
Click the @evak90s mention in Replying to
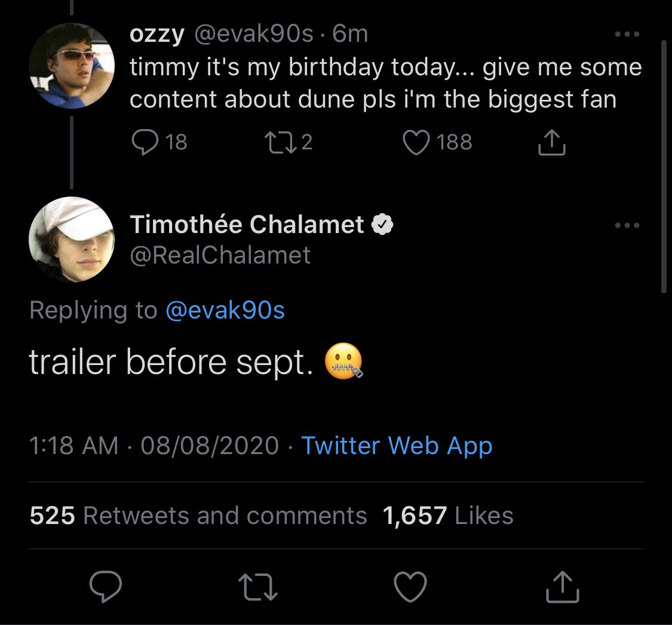point(224,310)
